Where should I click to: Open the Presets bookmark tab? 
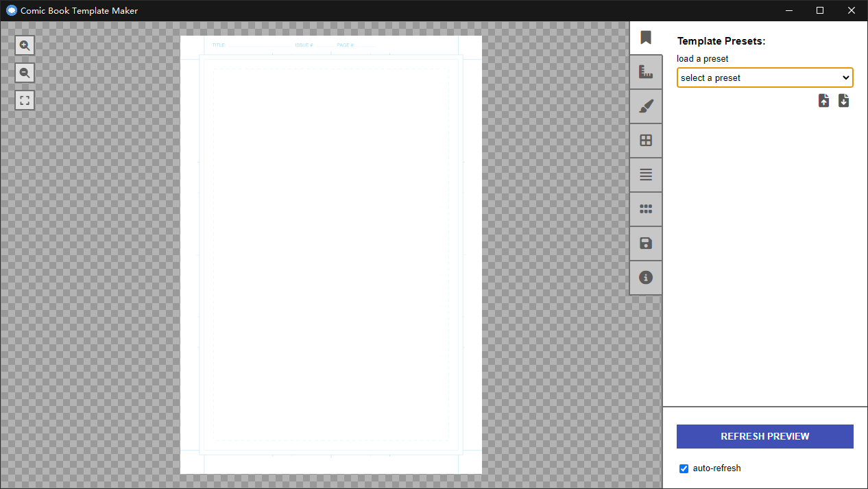(x=646, y=38)
